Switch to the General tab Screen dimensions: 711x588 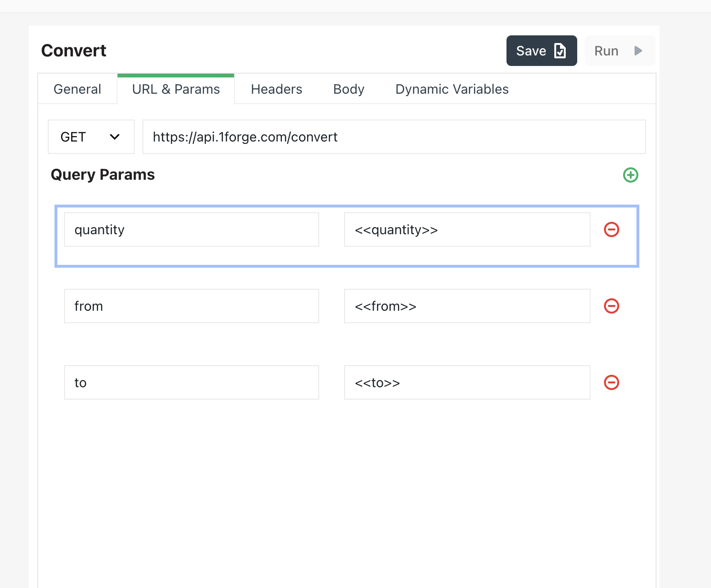point(77,89)
